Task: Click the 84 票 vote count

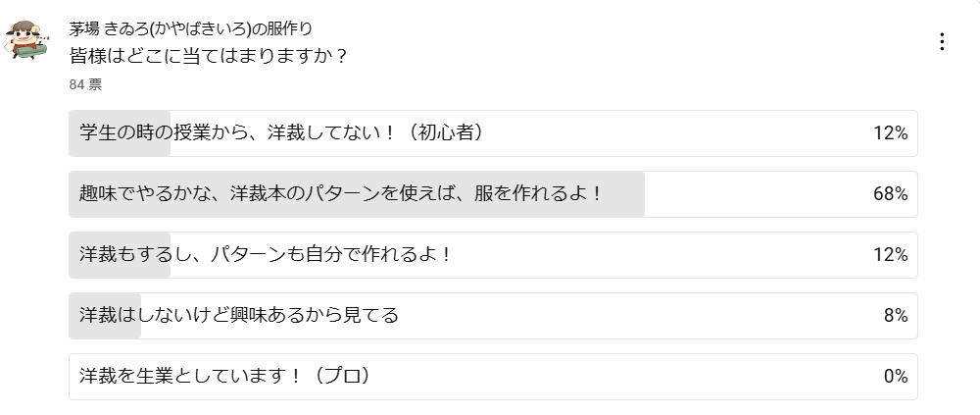Action: point(85,85)
